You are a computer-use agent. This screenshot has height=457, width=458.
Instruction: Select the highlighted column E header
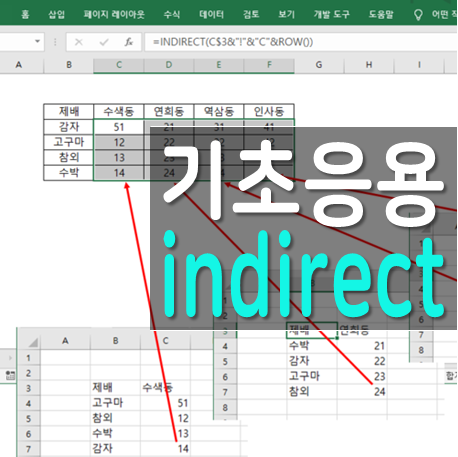pyautogui.click(x=219, y=65)
